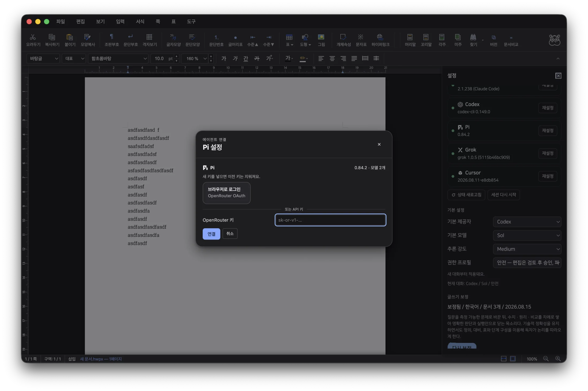The width and height of the screenshot is (588, 391).
Task: Open 문서비교 document compare
Action: click(x=511, y=40)
